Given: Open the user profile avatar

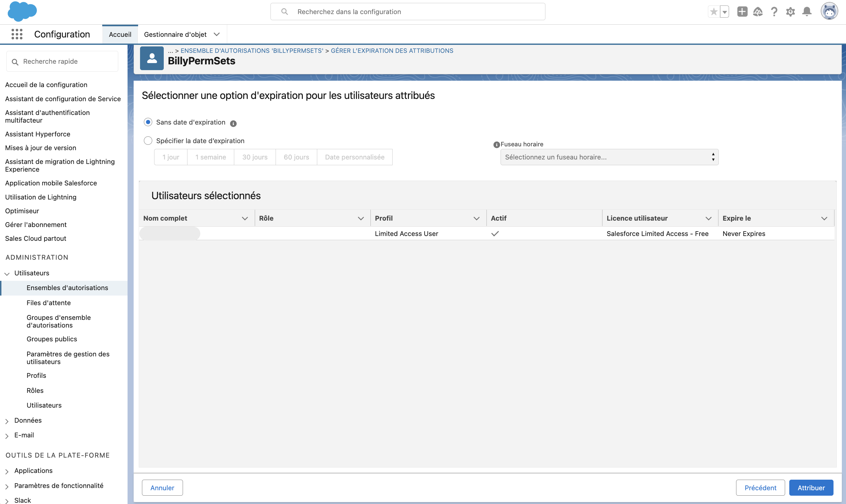Looking at the screenshot, I should pyautogui.click(x=829, y=12).
